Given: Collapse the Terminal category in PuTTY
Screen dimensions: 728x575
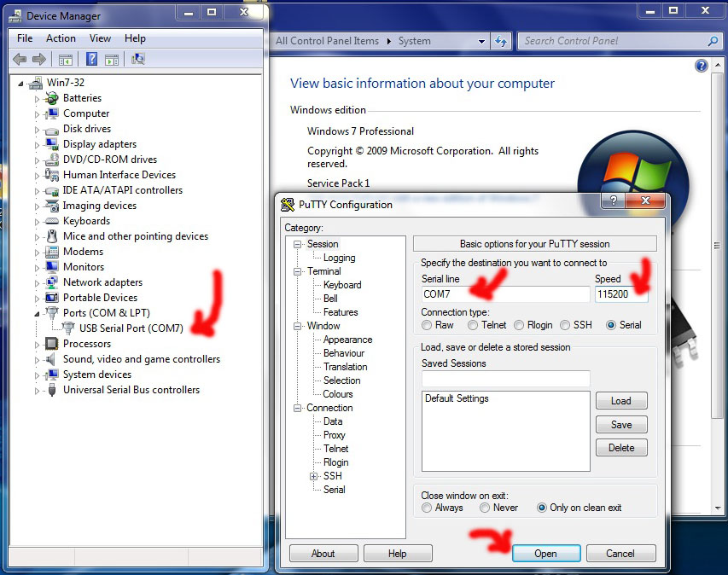Looking at the screenshot, I should pos(297,271).
